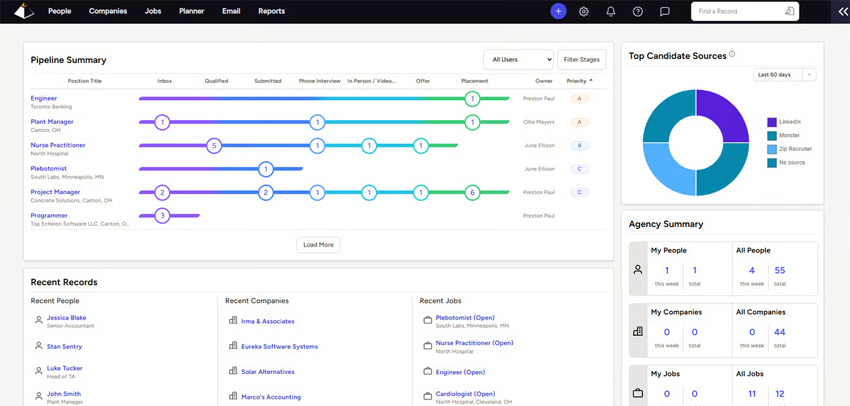Sort by the Priority column header

[x=579, y=81]
